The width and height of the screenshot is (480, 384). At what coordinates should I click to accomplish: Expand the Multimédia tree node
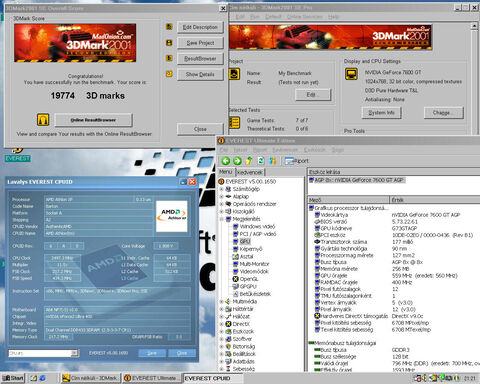[221, 301]
